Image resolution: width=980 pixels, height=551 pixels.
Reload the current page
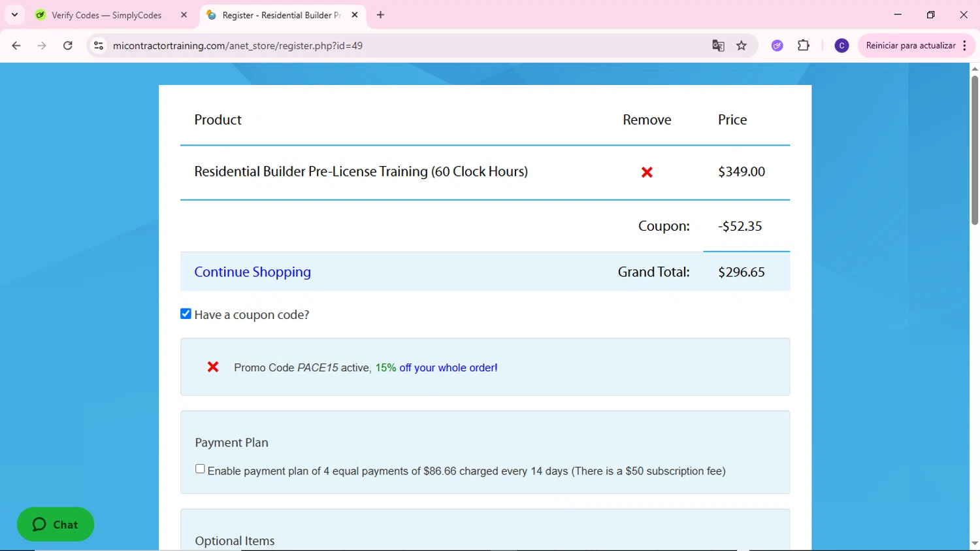tap(67, 46)
